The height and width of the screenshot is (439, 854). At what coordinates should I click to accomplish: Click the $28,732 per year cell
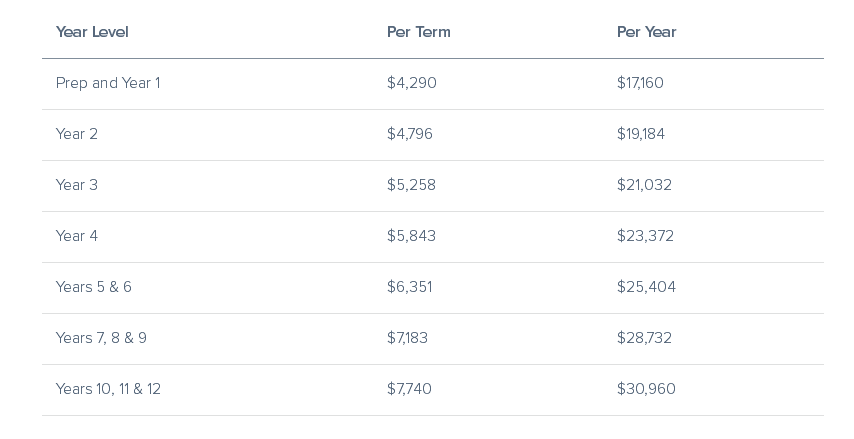pos(644,338)
